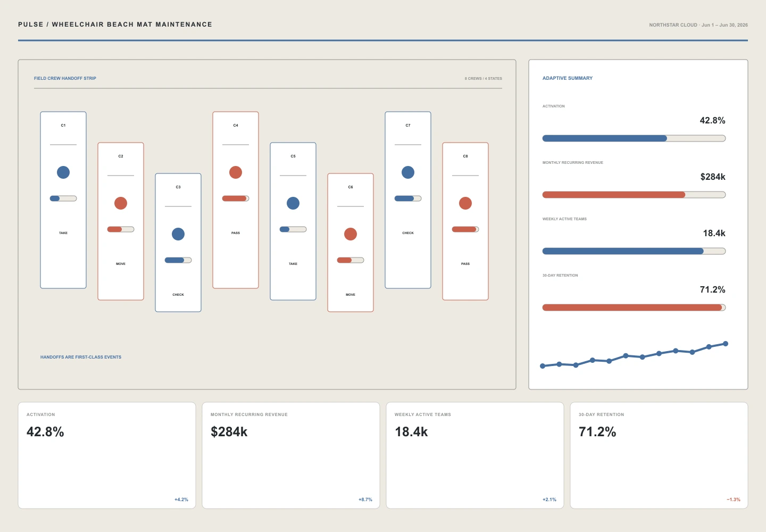This screenshot has width=766, height=532.
Task: Click the "MOVE" state label in crew C2
Action: (x=121, y=264)
